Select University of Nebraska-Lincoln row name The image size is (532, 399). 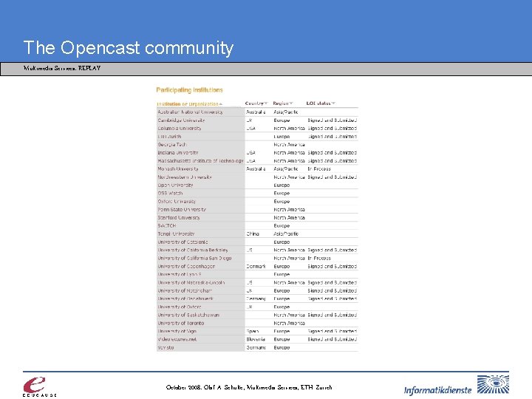tap(191, 282)
